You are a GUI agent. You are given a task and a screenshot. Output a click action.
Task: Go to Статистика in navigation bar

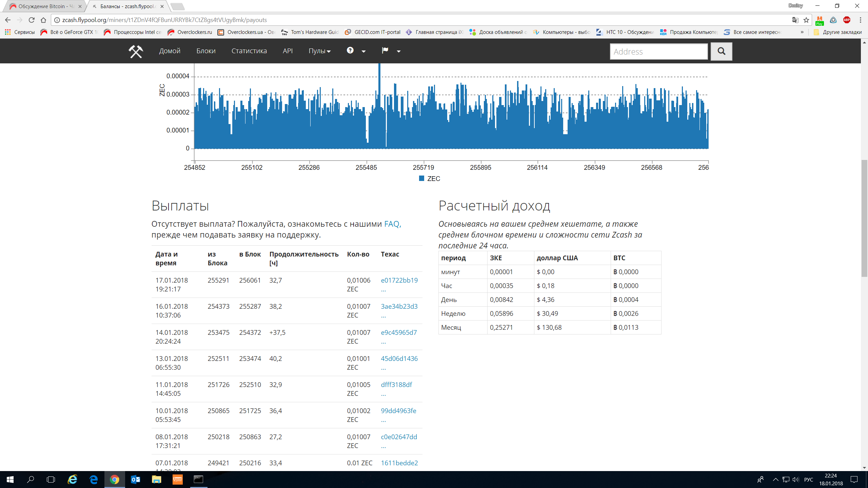249,51
